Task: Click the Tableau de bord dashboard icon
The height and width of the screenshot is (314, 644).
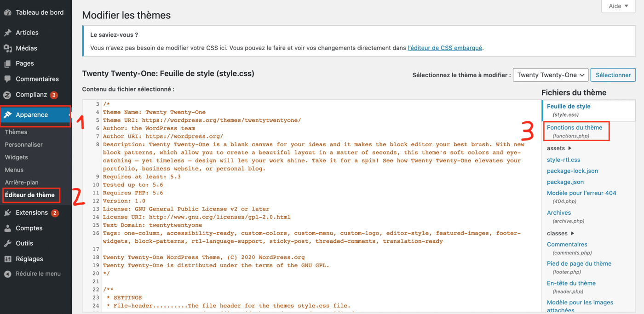Action: coord(8,12)
